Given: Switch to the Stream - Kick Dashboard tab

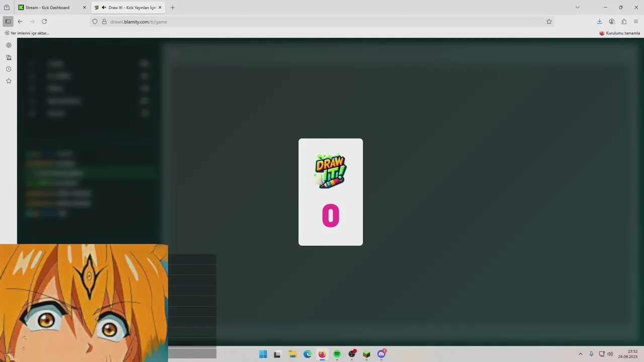Looking at the screenshot, I should (x=47, y=8).
